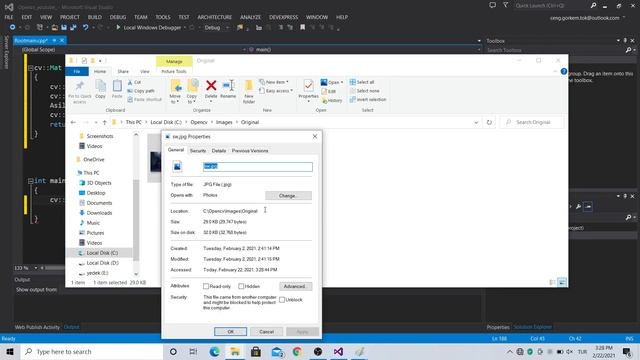Click Save All in Visual Studio toolbar
The width and height of the screenshot is (640, 360).
click(x=73, y=27)
